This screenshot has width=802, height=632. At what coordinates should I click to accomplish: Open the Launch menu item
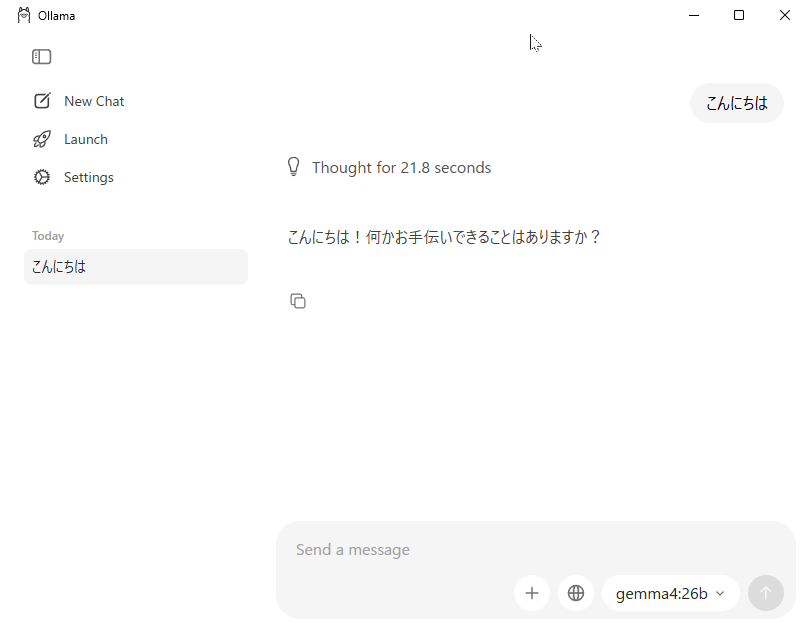[x=86, y=139]
